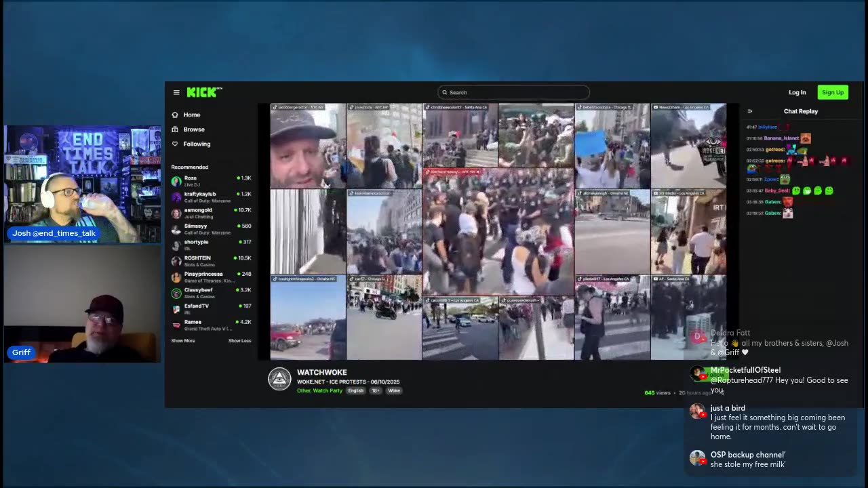Select Ramee channel name
The width and height of the screenshot is (868, 488).
(193, 322)
